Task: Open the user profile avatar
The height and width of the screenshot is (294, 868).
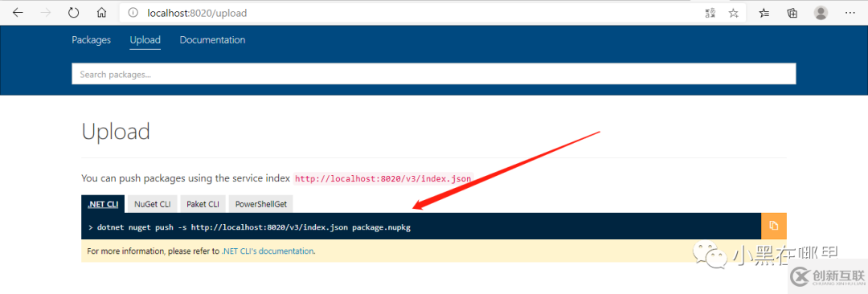Action: [x=821, y=13]
